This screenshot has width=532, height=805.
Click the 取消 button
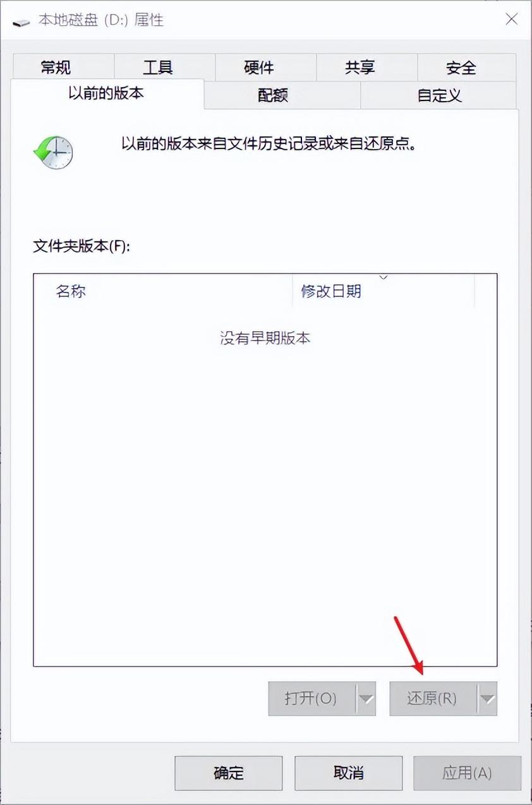pos(349,773)
